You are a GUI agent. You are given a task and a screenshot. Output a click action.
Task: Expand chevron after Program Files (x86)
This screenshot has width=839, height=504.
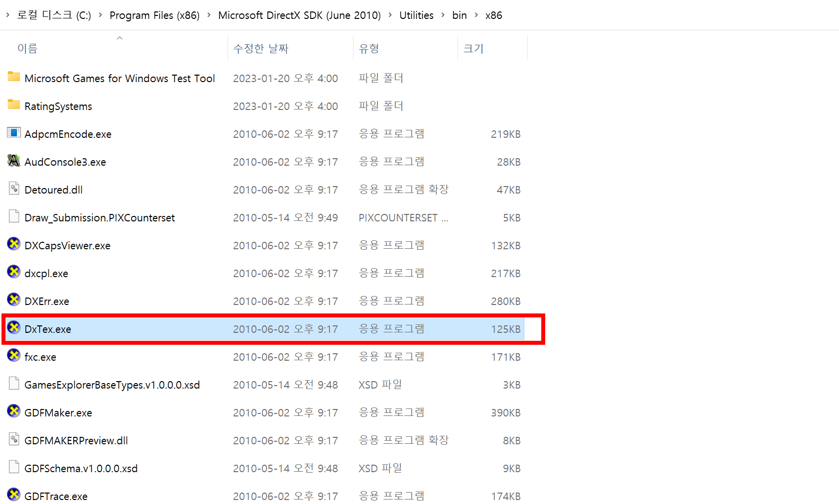[209, 15]
